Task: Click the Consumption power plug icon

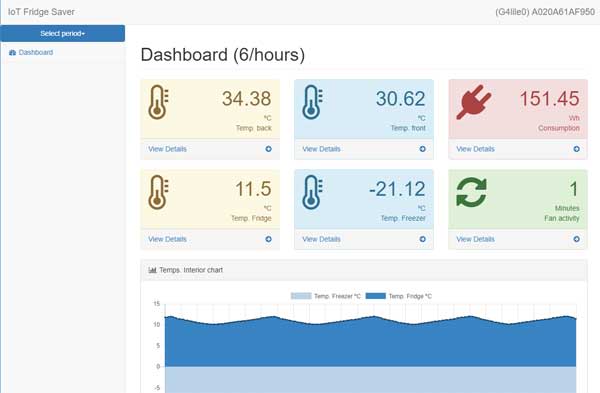Action: click(474, 102)
